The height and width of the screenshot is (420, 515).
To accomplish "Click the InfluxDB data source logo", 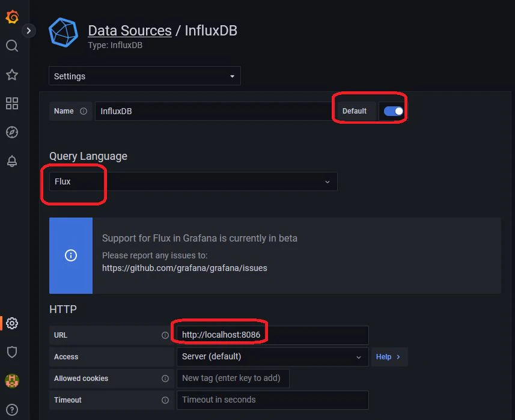I will 63,32.
